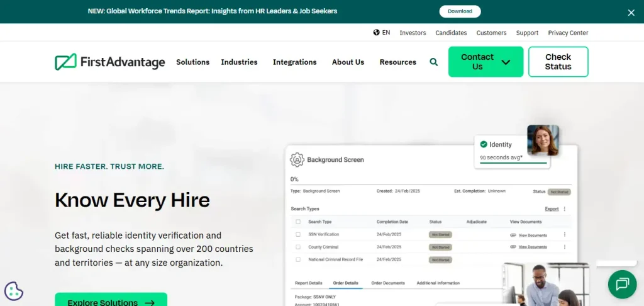
Task: Open the Candidates link
Action: point(451,33)
